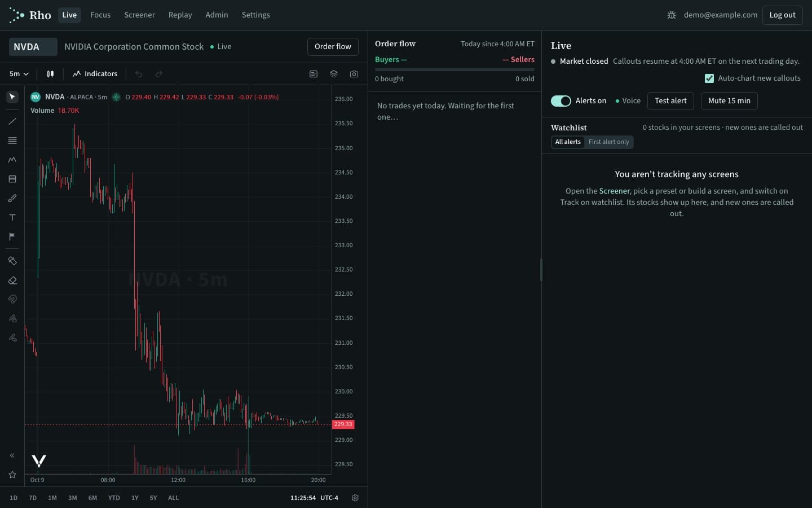812x508 pixels.
Task: Set chart range to ALL
Action: tap(174, 498)
